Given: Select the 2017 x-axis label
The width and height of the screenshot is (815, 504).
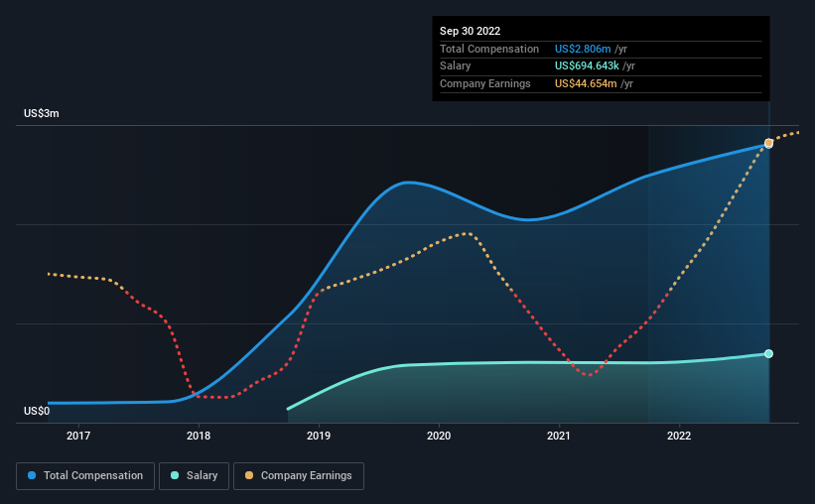Looking at the screenshot, I should click(78, 436).
